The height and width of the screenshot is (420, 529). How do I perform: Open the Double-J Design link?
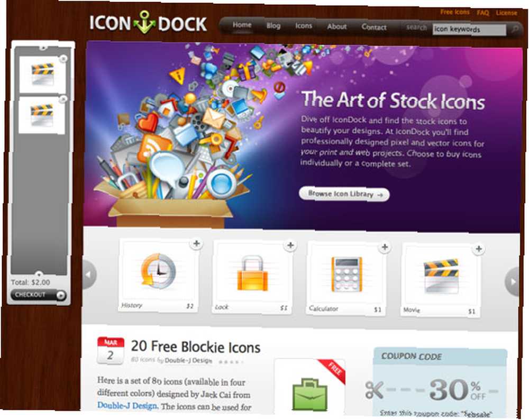click(127, 406)
